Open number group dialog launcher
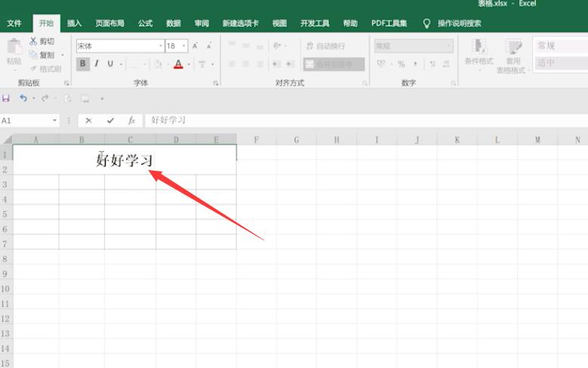Screen dimensions: 588x368 point(453,83)
